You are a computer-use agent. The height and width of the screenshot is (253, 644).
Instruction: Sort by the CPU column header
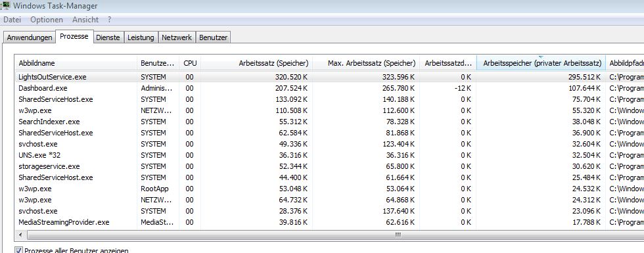(x=190, y=63)
